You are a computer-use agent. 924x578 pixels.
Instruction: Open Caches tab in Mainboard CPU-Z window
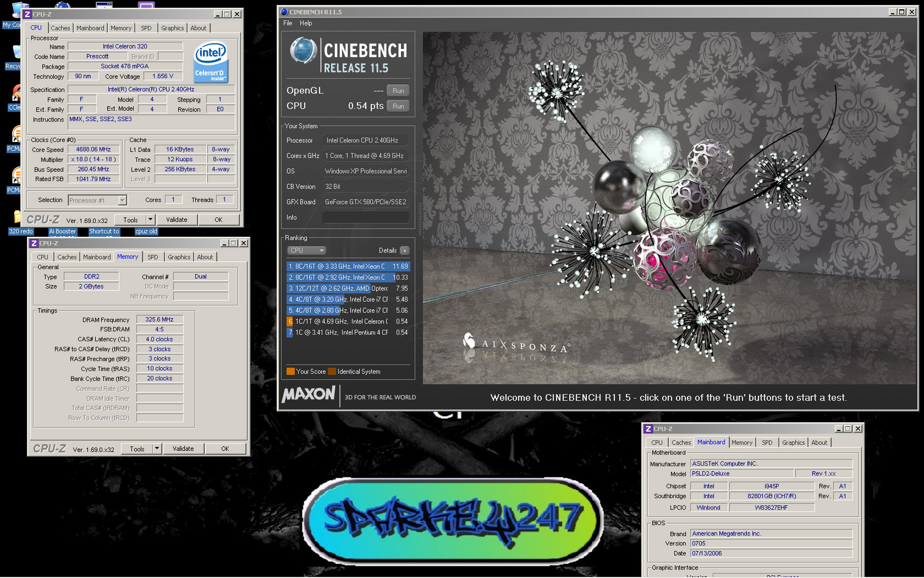681,443
